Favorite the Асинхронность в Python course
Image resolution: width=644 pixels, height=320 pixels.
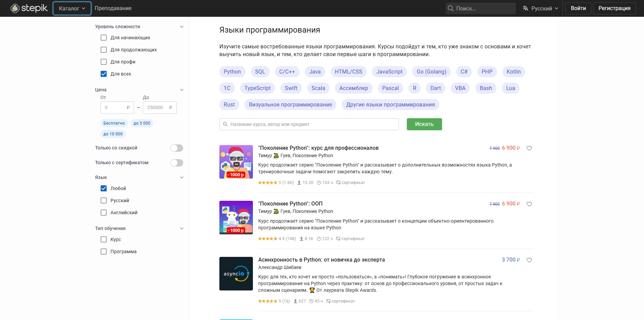tap(529, 260)
